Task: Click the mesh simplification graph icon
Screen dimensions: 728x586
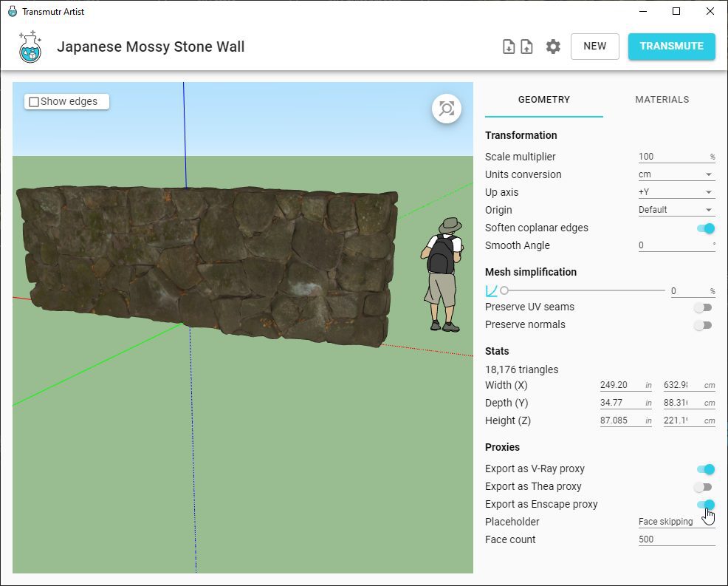Action: tap(492, 291)
